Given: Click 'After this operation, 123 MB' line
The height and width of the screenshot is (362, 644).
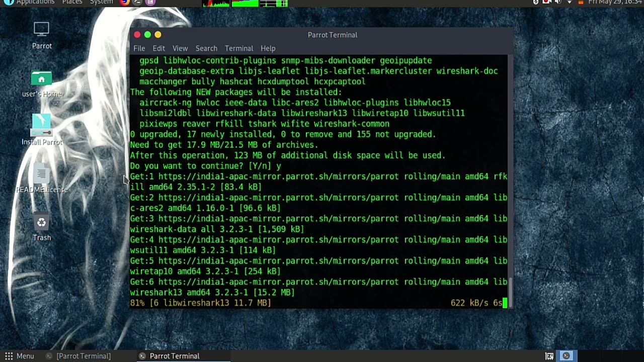Looking at the screenshot, I should (288, 155).
